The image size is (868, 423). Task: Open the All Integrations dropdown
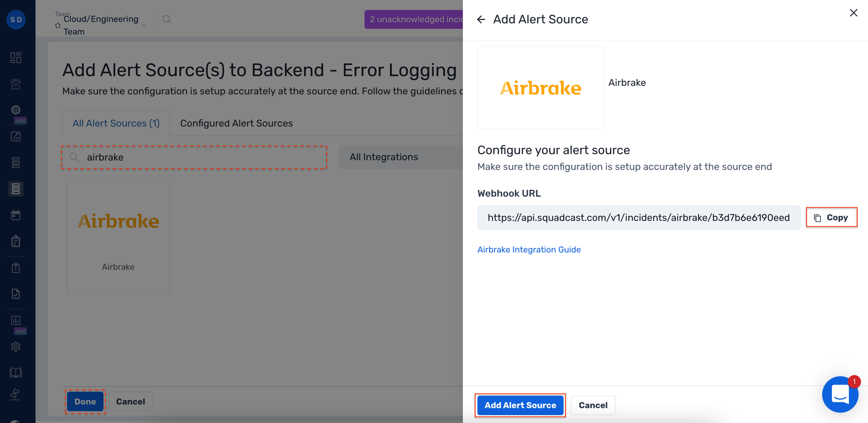(x=401, y=157)
